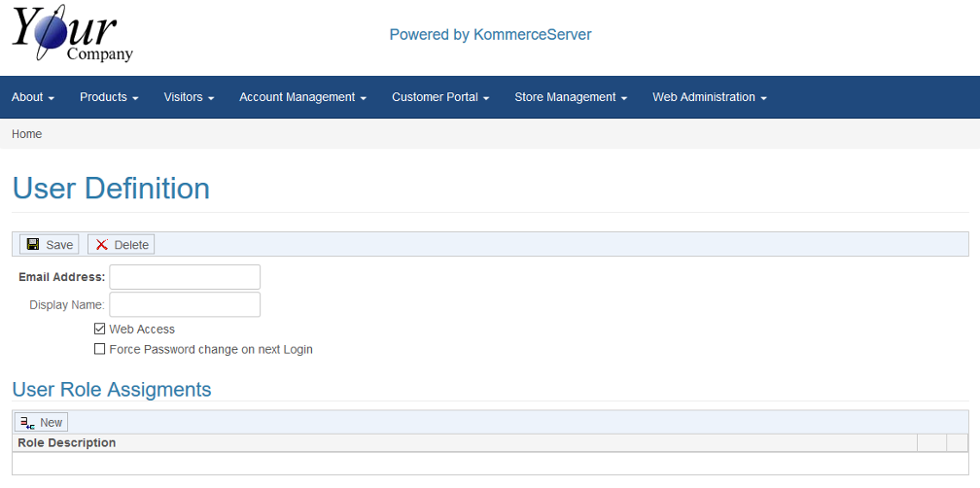This screenshot has width=980, height=488.
Task: Click the red X Delete icon
Action: (101, 244)
